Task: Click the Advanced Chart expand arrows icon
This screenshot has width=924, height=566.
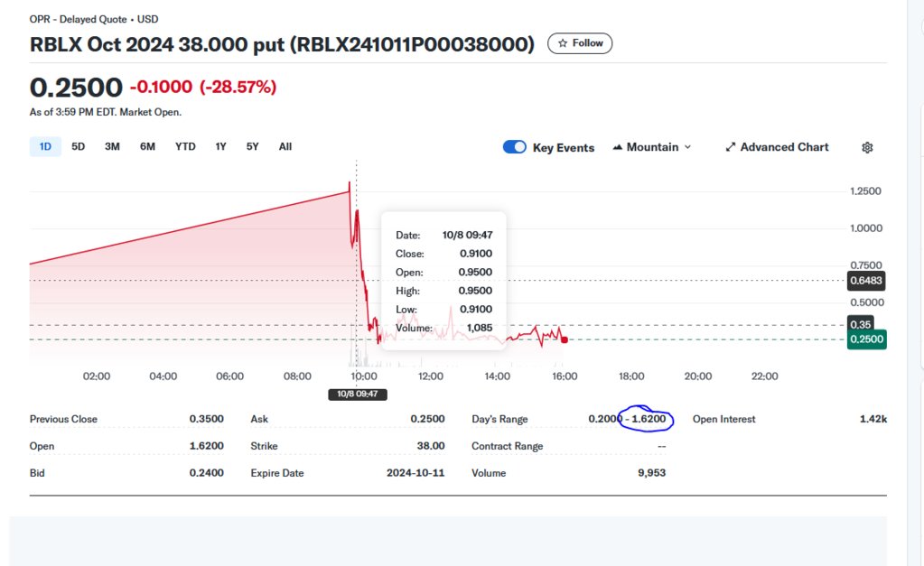Action: (730, 147)
